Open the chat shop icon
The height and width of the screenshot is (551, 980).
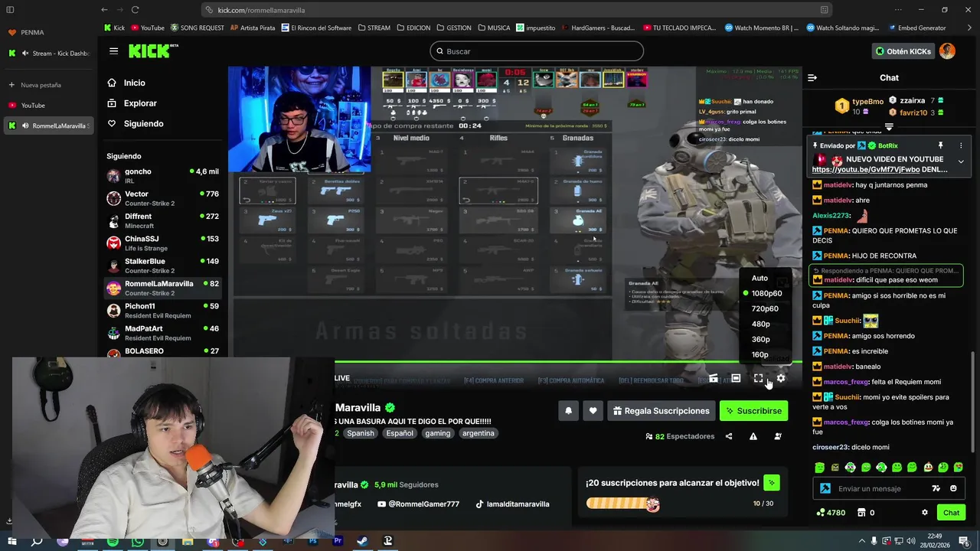tap(861, 513)
